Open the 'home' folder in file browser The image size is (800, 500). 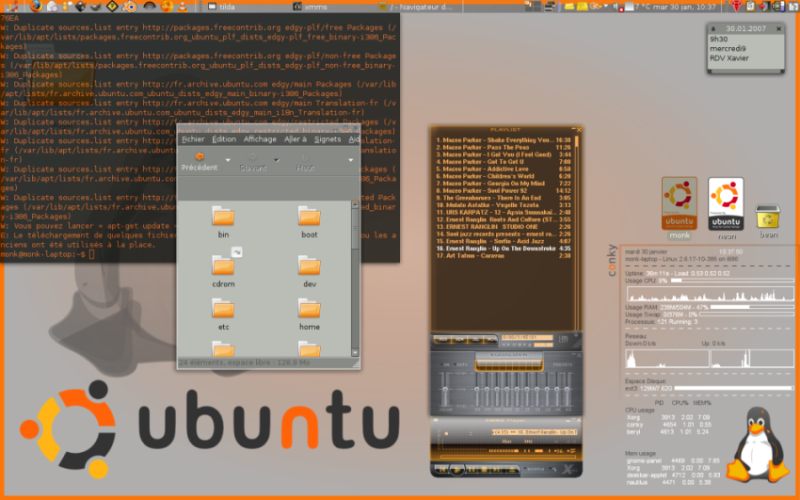pos(309,314)
